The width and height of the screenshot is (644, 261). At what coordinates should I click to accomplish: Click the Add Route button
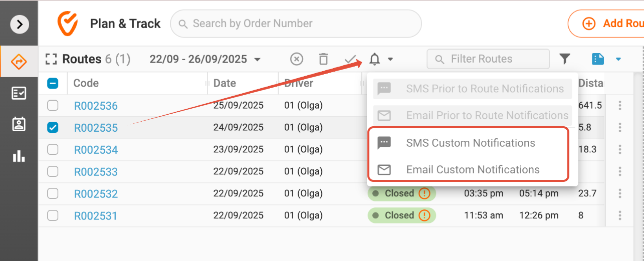(606, 24)
